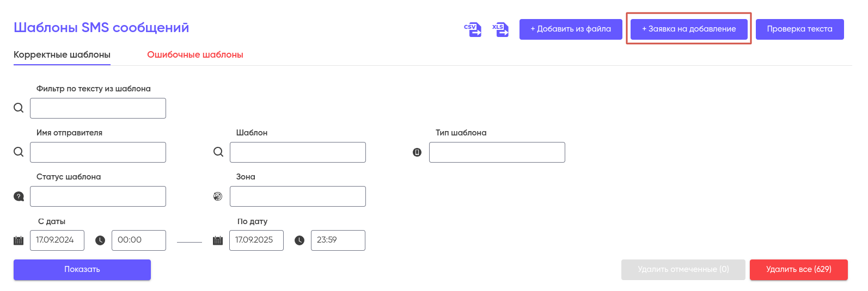
Task: Click the Зона icon
Action: click(x=218, y=196)
